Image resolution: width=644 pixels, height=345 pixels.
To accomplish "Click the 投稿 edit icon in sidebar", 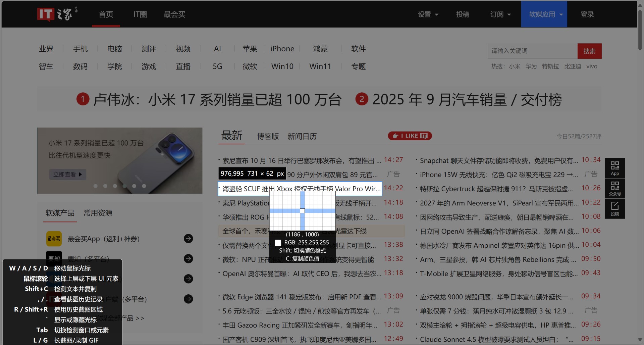I will click(614, 208).
